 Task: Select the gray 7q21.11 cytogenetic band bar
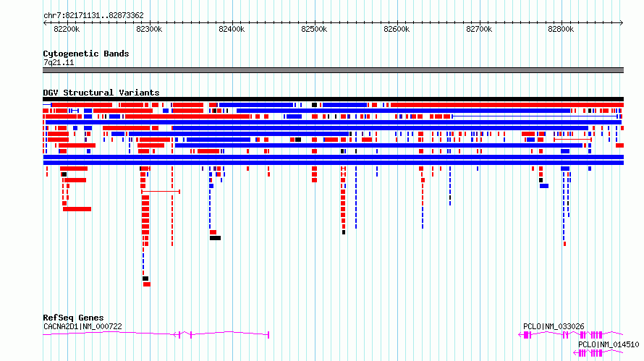[x=333, y=70]
